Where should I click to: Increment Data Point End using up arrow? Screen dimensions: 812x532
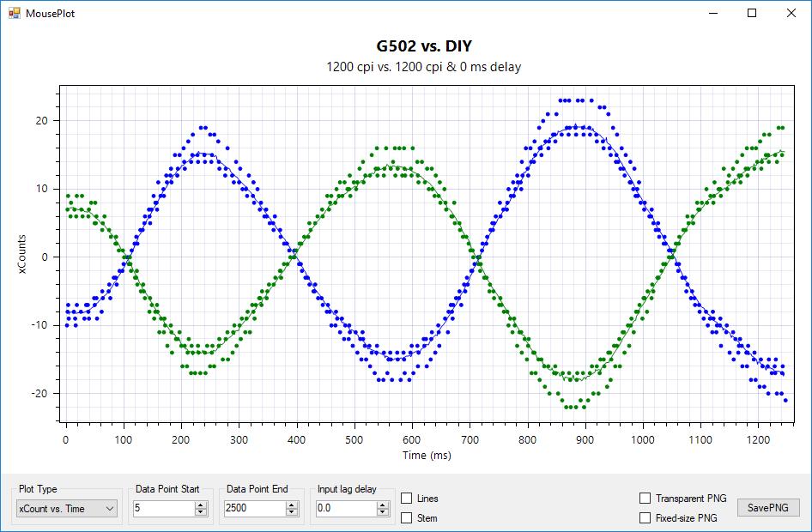point(293,505)
